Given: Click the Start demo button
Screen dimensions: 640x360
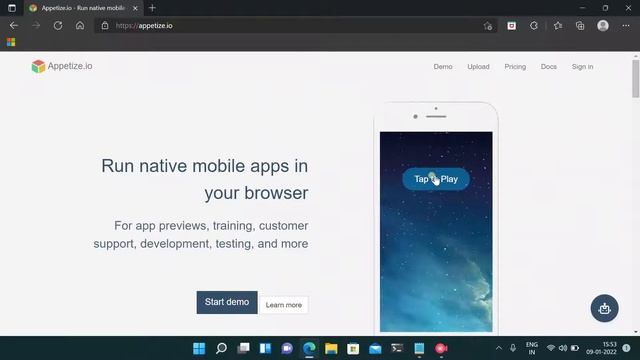Looking at the screenshot, I should point(227,302).
